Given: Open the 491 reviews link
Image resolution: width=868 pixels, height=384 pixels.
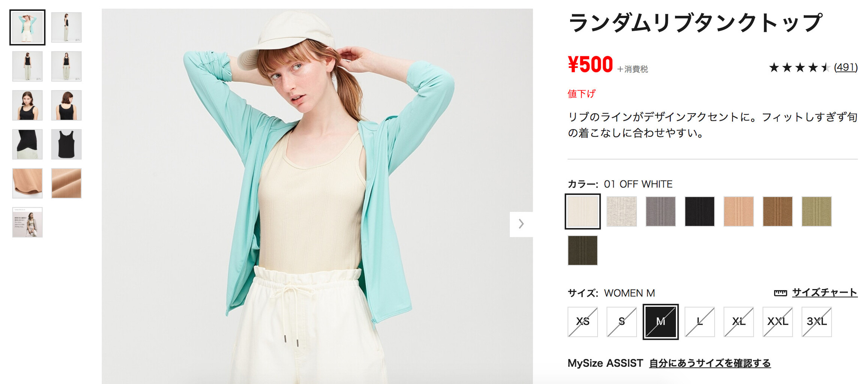Looking at the screenshot, I should click(845, 67).
